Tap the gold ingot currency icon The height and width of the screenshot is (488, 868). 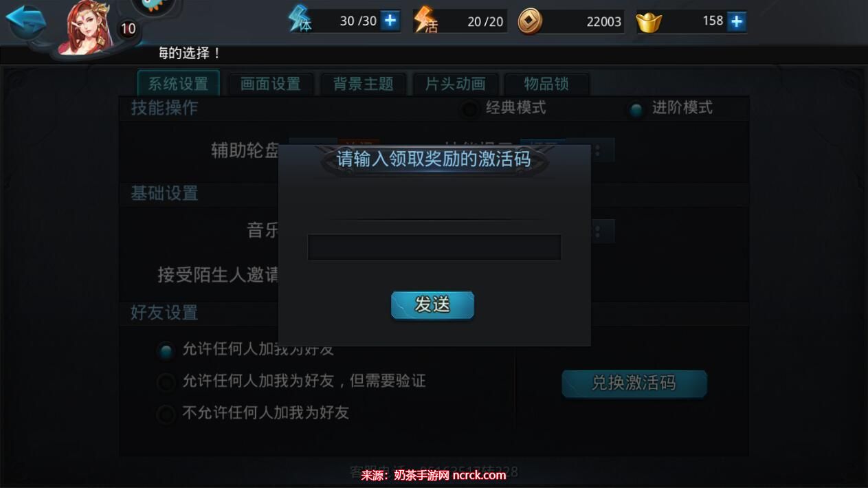(648, 23)
